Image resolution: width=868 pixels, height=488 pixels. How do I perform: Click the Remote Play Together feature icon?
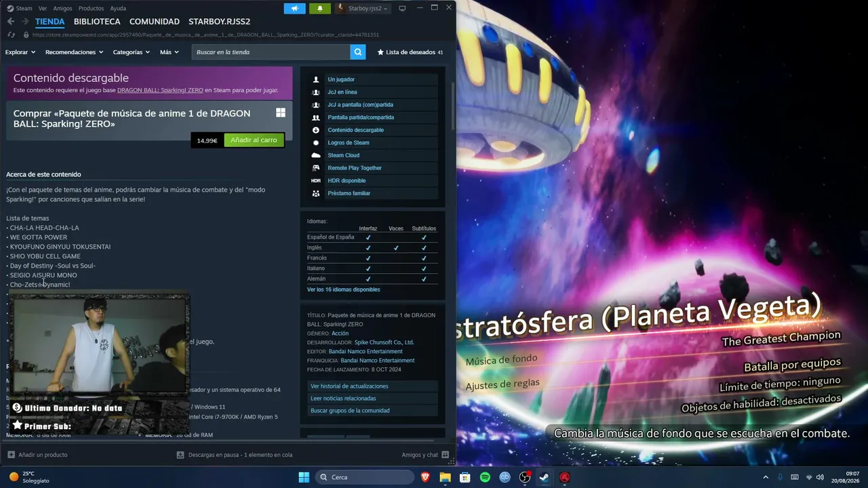click(316, 168)
